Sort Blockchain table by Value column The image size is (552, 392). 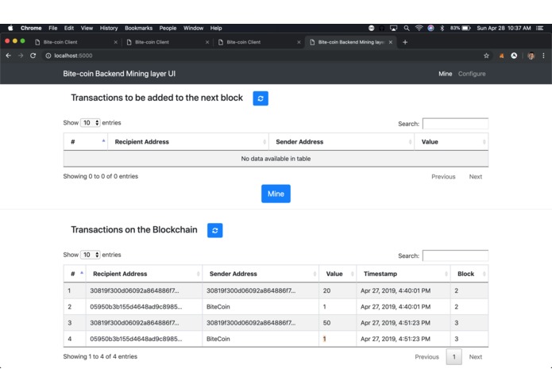point(338,274)
